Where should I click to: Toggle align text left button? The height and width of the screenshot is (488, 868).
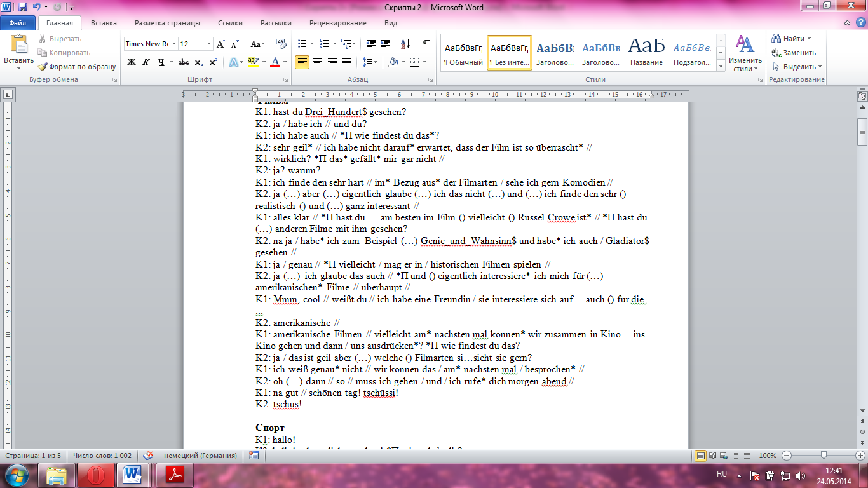302,62
